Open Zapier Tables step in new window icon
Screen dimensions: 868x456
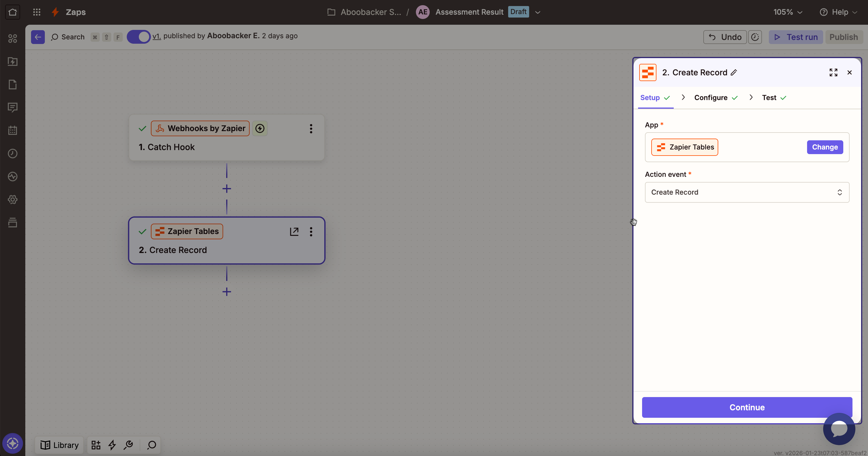tap(294, 231)
